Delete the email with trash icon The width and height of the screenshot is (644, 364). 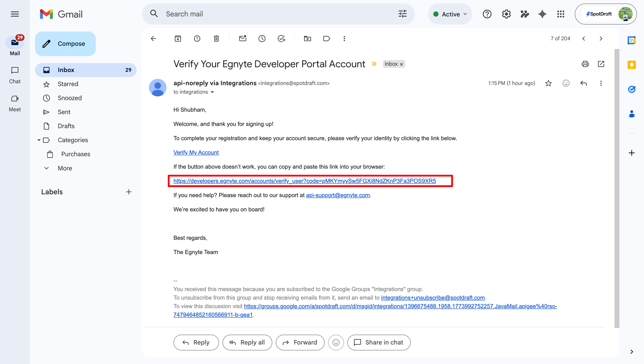(x=216, y=39)
